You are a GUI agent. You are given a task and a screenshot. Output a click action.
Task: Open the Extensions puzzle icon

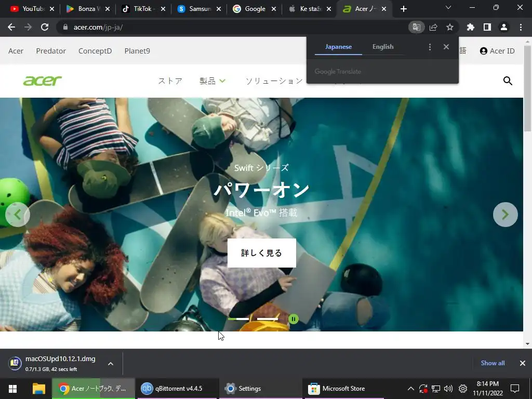point(471,27)
